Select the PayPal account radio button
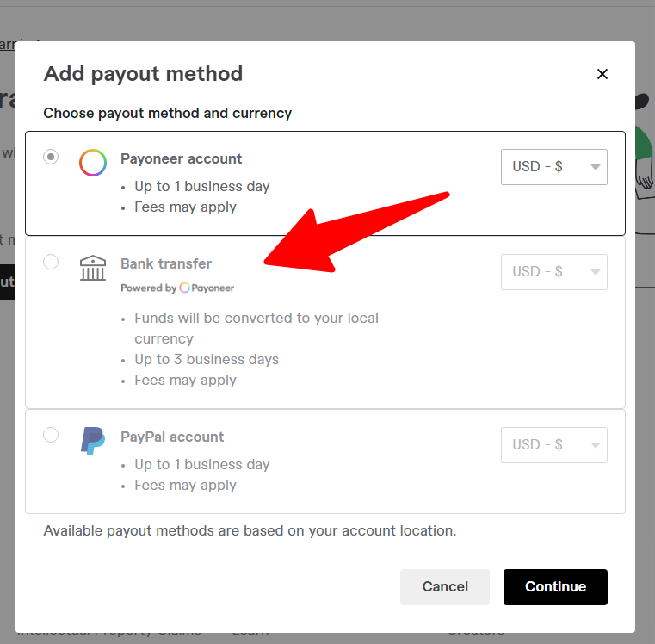Image resolution: width=655 pixels, height=644 pixels. coord(51,435)
